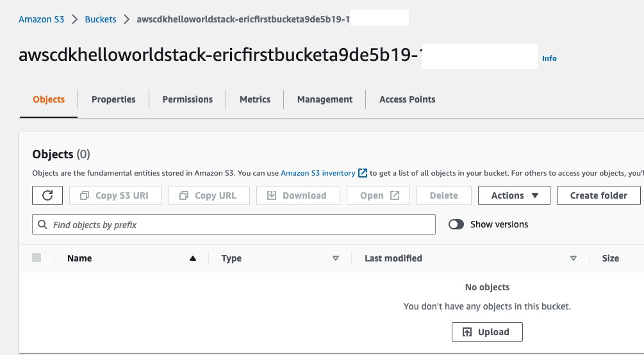Check the select-all objects checkbox
This screenshot has height=355, width=644.
coord(37,258)
